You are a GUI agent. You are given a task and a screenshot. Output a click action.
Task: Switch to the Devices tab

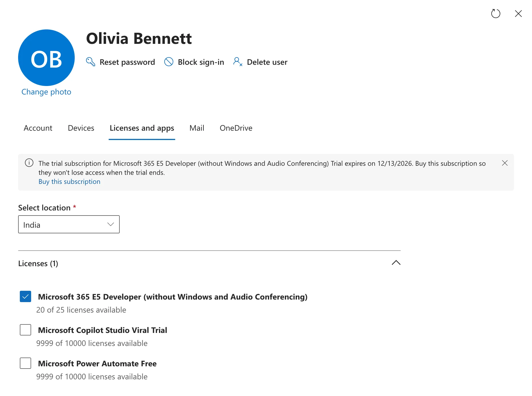pyautogui.click(x=81, y=128)
